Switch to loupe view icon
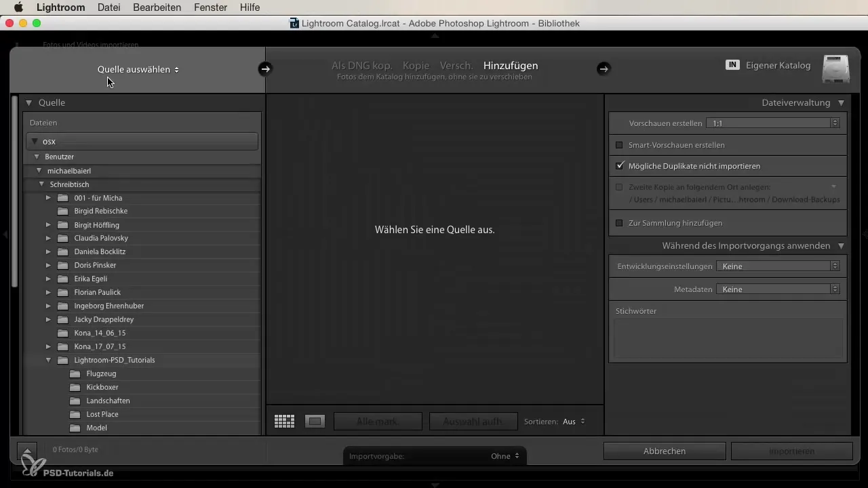 [x=315, y=422]
